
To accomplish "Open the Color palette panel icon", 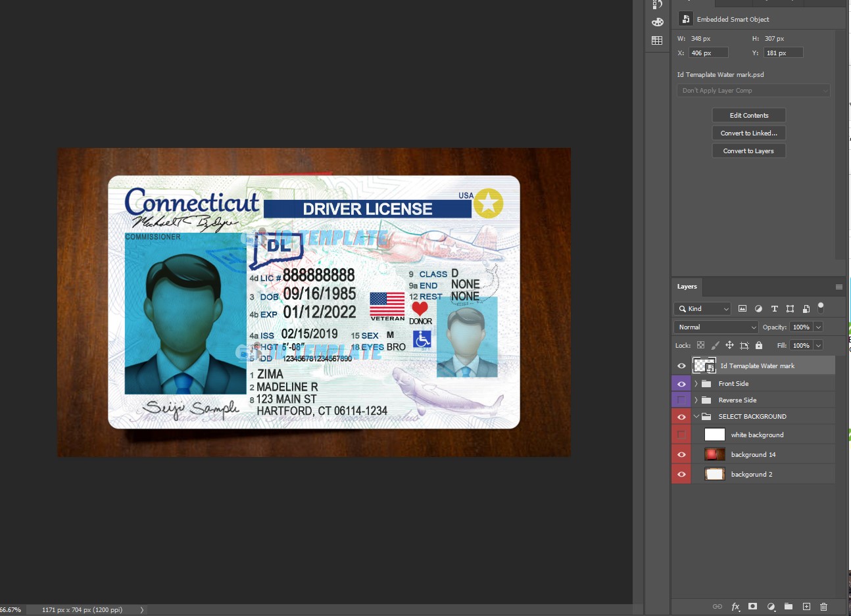I will point(657,22).
